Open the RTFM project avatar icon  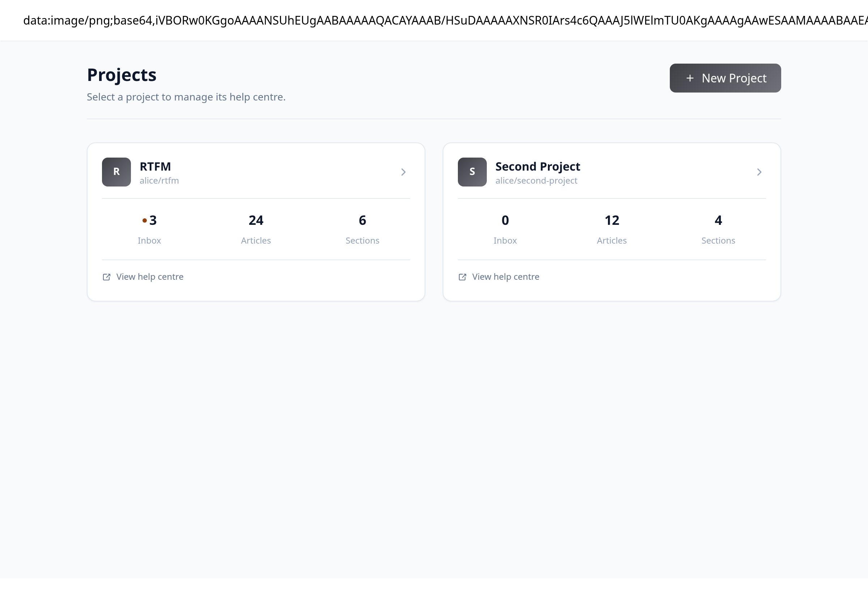pos(116,172)
